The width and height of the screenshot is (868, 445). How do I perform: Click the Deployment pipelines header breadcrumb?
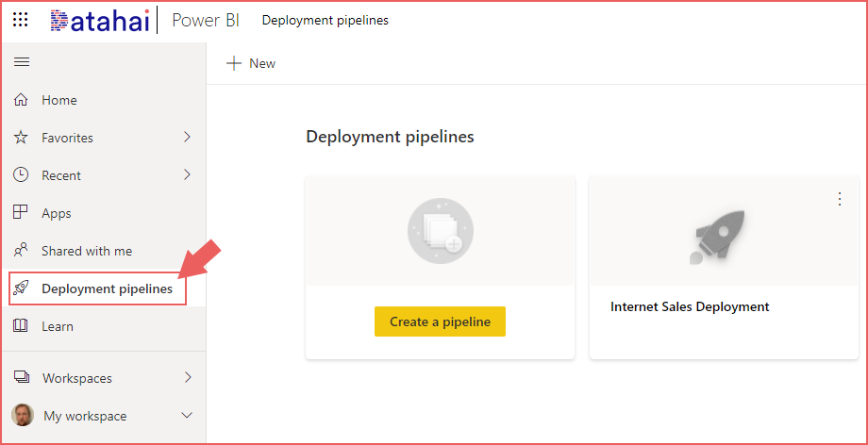325,21
